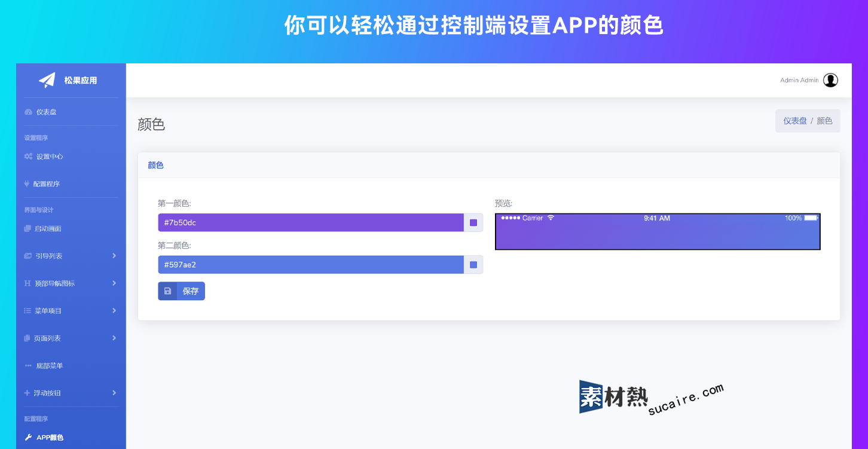Click the paper plane logo icon
The width and height of the screenshot is (868, 449).
click(x=47, y=80)
